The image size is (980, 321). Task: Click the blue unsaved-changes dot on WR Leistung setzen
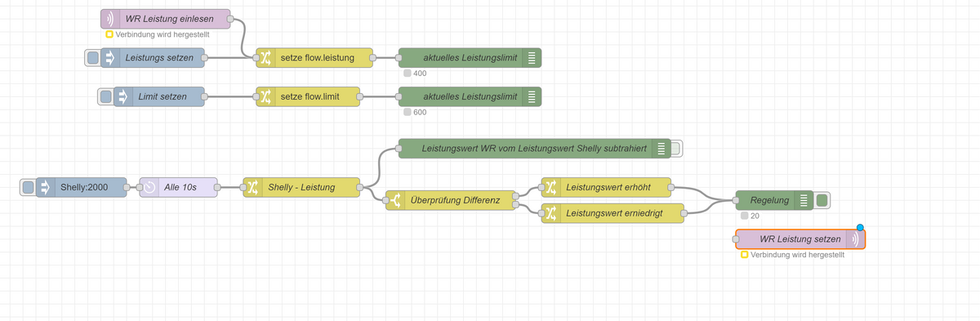pos(860,228)
